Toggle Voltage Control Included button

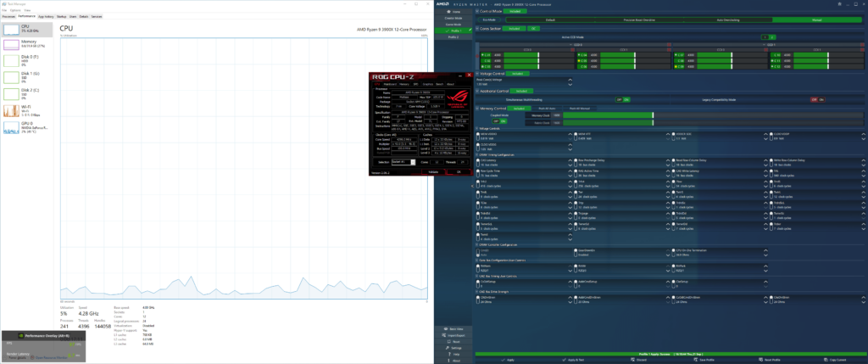point(518,73)
